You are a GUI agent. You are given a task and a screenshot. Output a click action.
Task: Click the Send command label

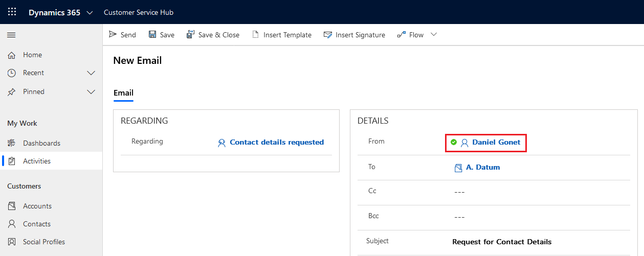tap(128, 35)
